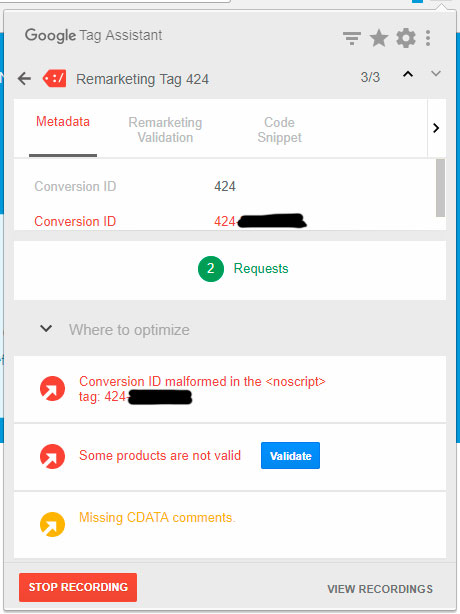Screen dimensions: 460x614
Task: Collapse the 'Where to optimize' section
Action: coord(46,328)
